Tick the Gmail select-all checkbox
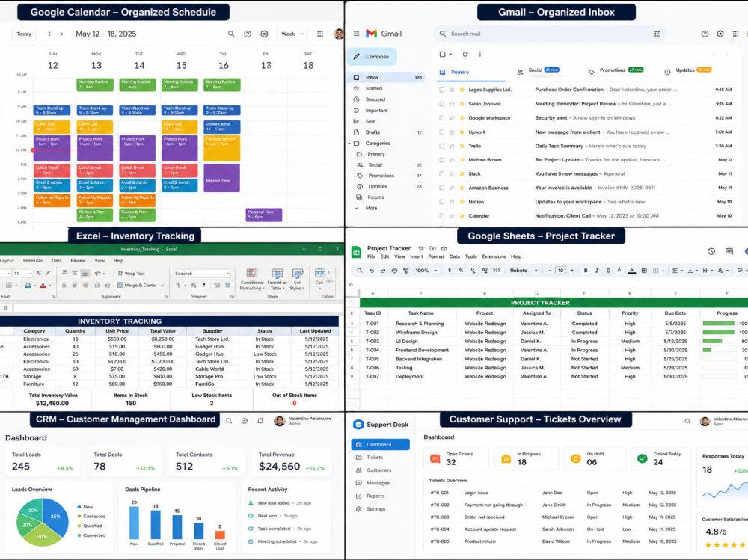The width and height of the screenshot is (748, 560). 442,55
